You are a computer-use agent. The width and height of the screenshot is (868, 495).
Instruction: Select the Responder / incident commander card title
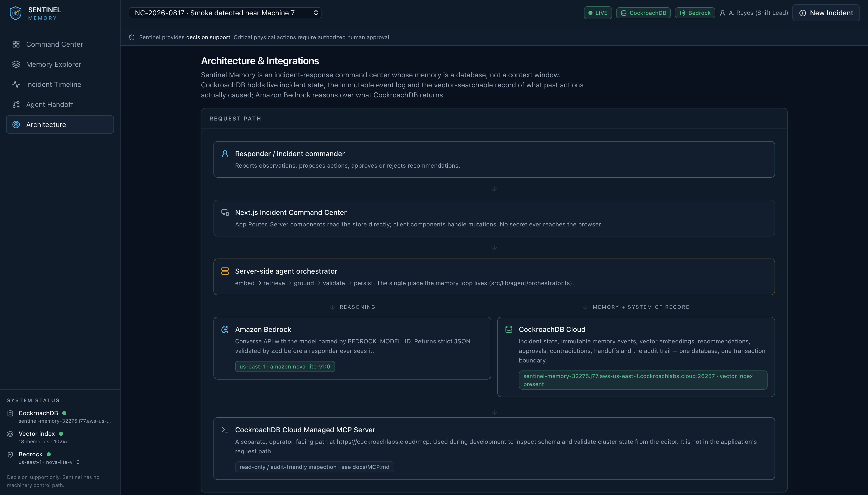290,154
